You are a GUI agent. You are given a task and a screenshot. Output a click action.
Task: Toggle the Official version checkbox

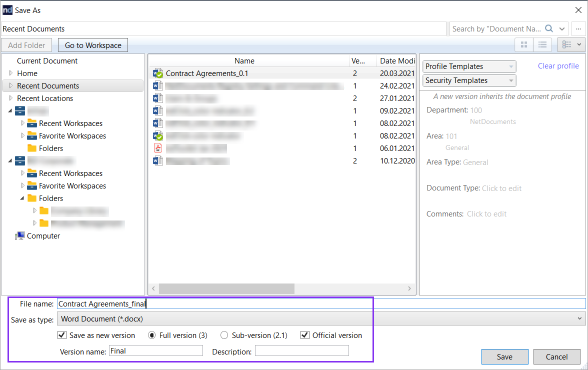coord(305,335)
